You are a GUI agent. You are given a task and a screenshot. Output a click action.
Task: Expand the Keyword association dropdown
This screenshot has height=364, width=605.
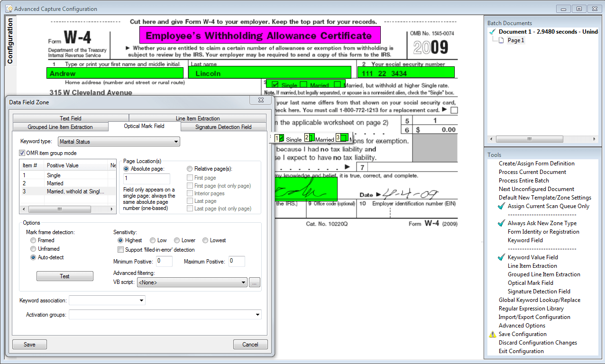click(x=107, y=300)
